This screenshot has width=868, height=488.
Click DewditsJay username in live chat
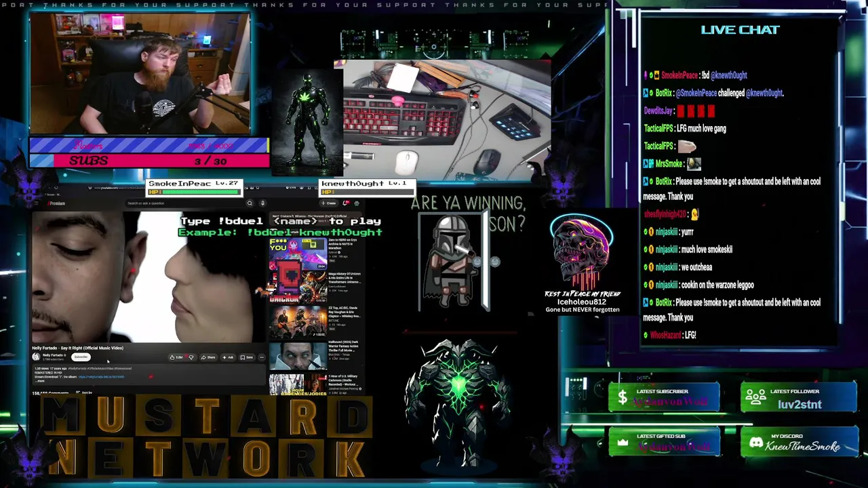(658, 110)
